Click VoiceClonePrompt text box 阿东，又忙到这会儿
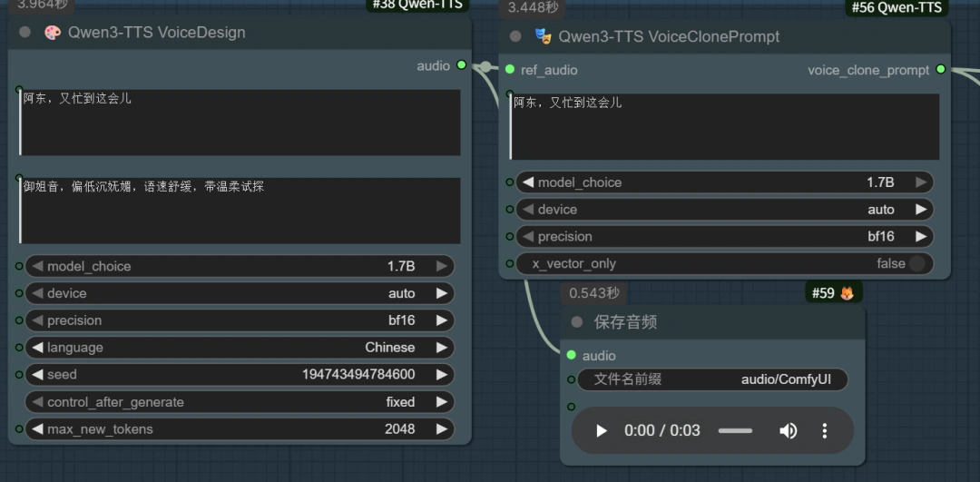Viewport: 980px width, 482px height. click(x=724, y=127)
